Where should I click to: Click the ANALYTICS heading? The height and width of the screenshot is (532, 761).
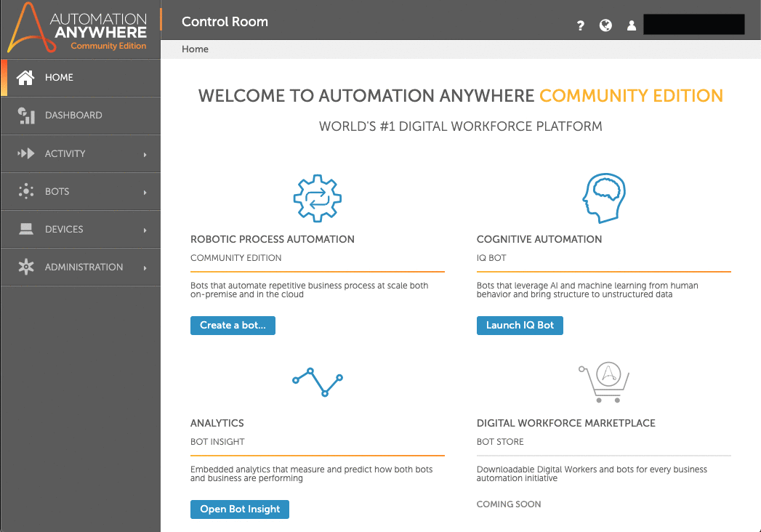point(217,423)
